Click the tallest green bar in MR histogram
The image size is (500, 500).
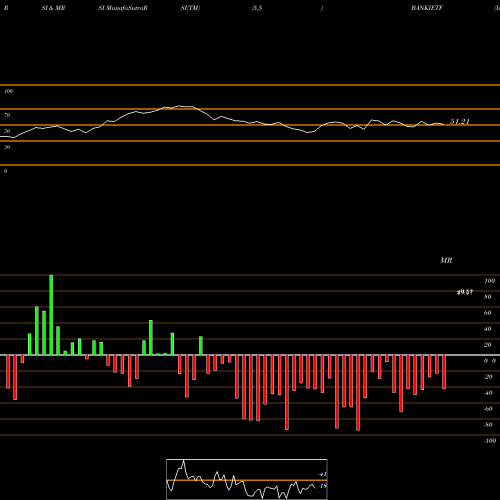click(51, 315)
